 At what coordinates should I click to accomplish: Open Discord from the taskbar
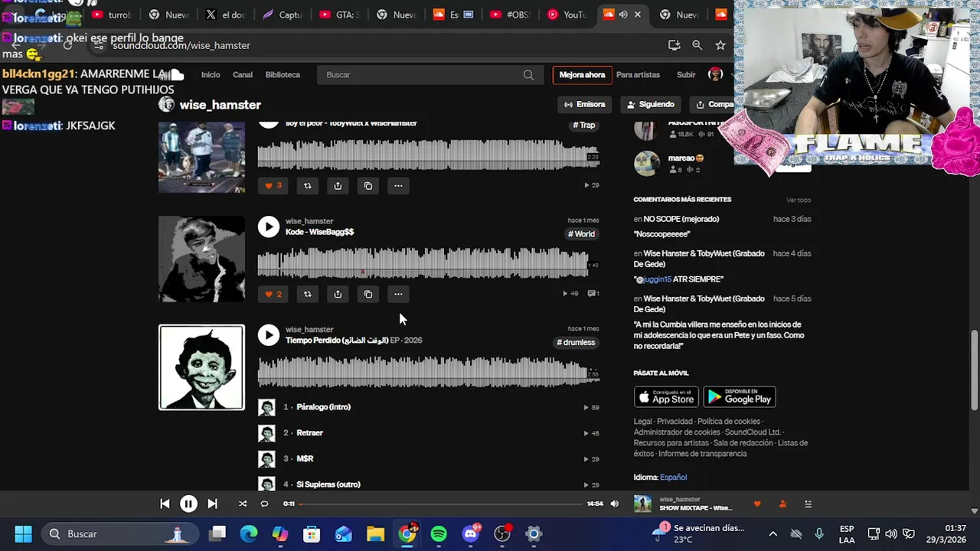(x=471, y=533)
